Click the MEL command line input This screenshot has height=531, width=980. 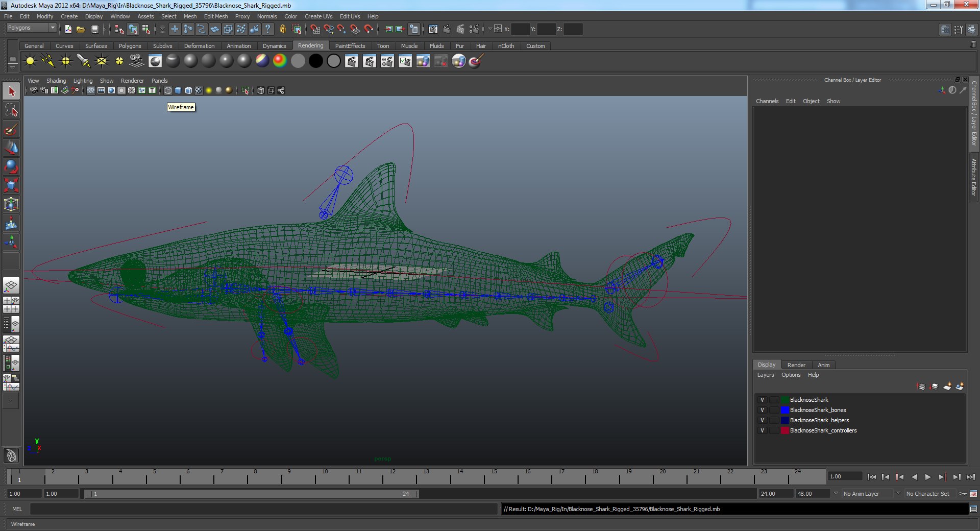[263, 509]
